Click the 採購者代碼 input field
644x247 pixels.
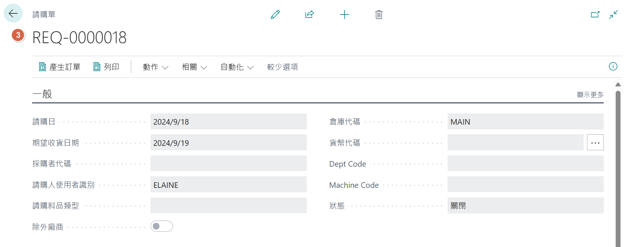[x=228, y=164]
